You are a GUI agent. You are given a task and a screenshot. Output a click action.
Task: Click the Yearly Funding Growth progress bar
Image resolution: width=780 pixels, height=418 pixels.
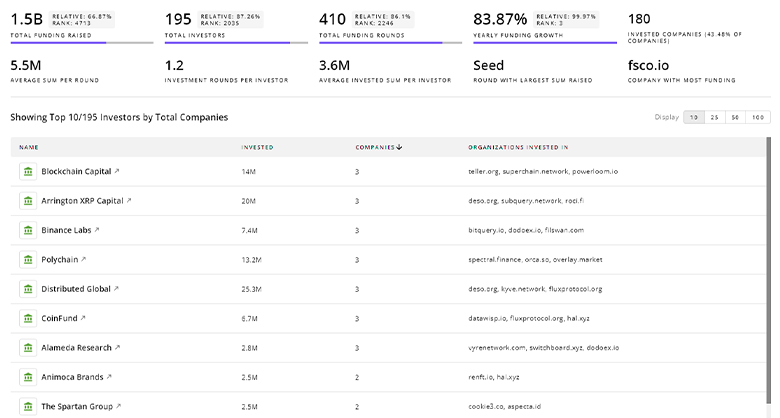(x=545, y=43)
